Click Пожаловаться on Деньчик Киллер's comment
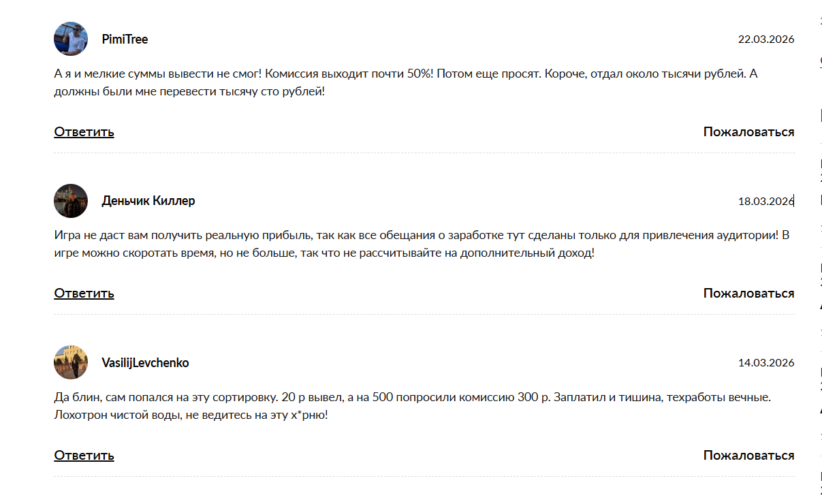This screenshot has height=504, width=822. click(748, 293)
